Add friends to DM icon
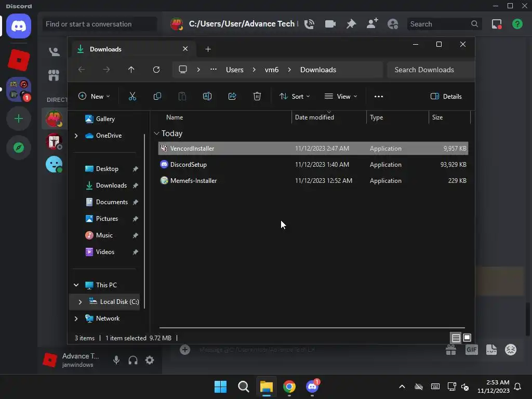Viewport: 532px width, 399px height. (x=372, y=24)
